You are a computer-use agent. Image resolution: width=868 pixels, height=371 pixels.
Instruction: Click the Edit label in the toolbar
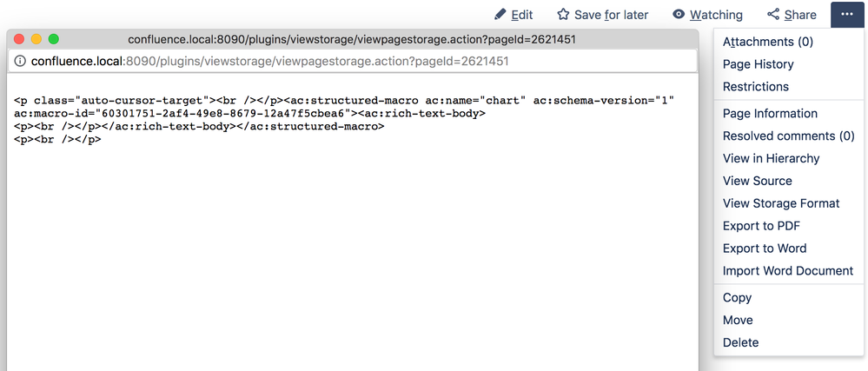click(522, 15)
